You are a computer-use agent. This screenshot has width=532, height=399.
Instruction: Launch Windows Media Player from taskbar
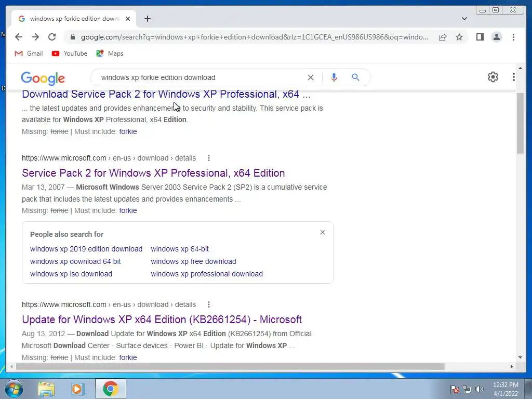(x=78, y=389)
